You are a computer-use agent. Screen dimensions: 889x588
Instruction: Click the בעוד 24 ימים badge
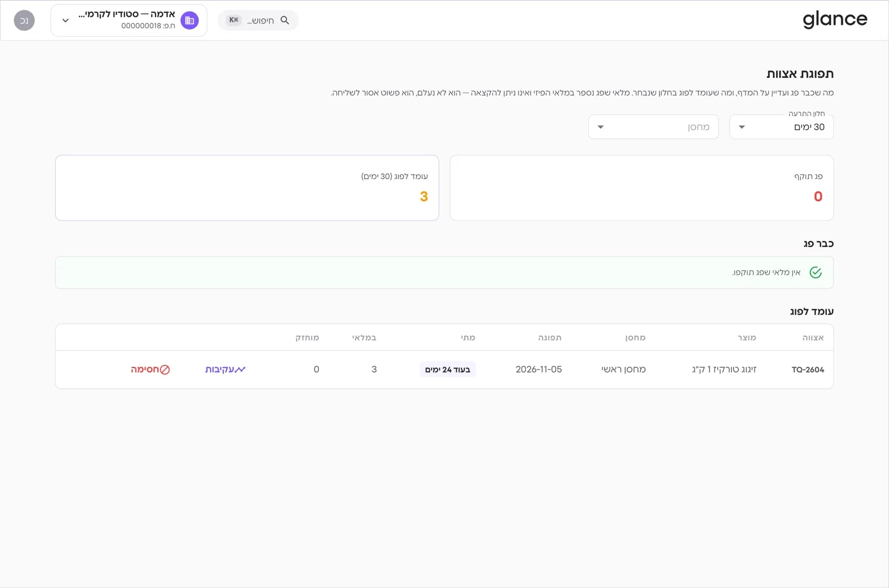(x=448, y=370)
